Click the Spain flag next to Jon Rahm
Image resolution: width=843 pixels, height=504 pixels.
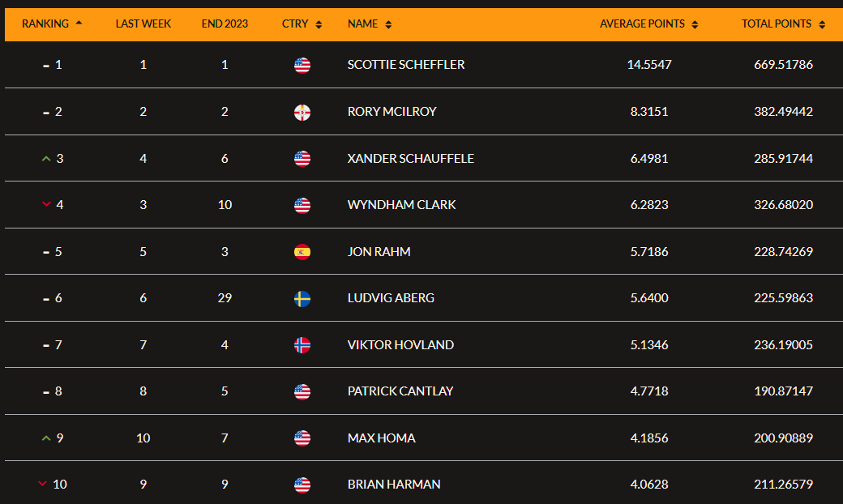click(302, 252)
